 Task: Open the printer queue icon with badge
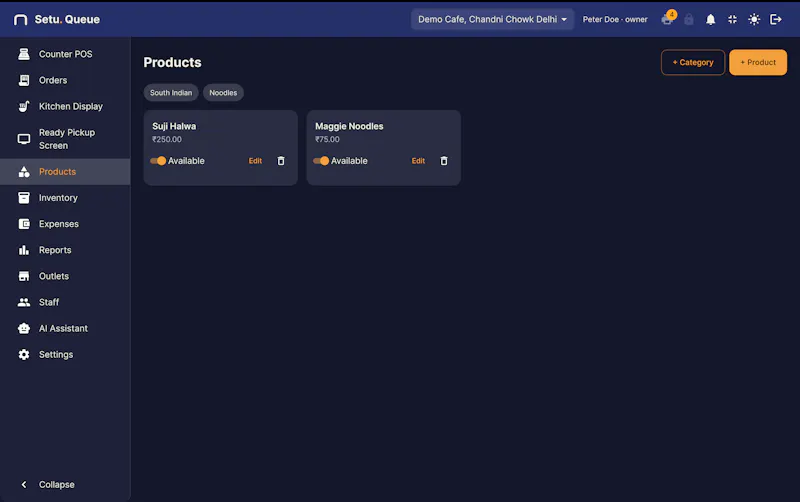668,19
